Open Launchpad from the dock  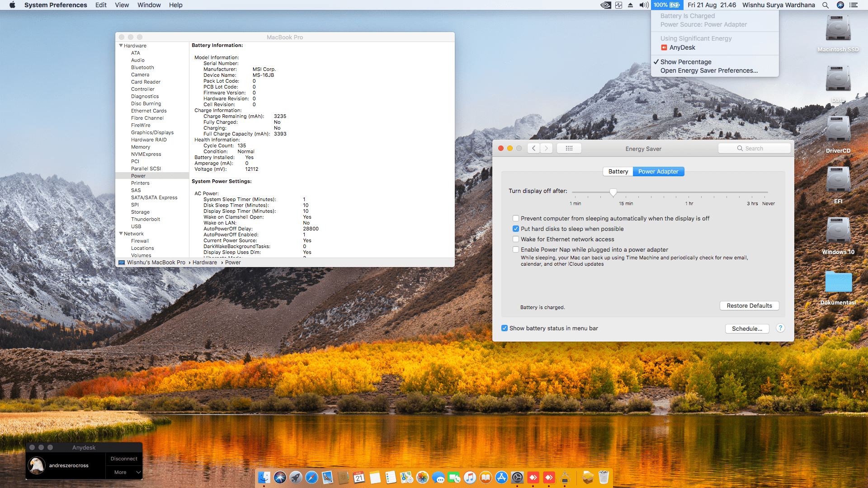296,477
